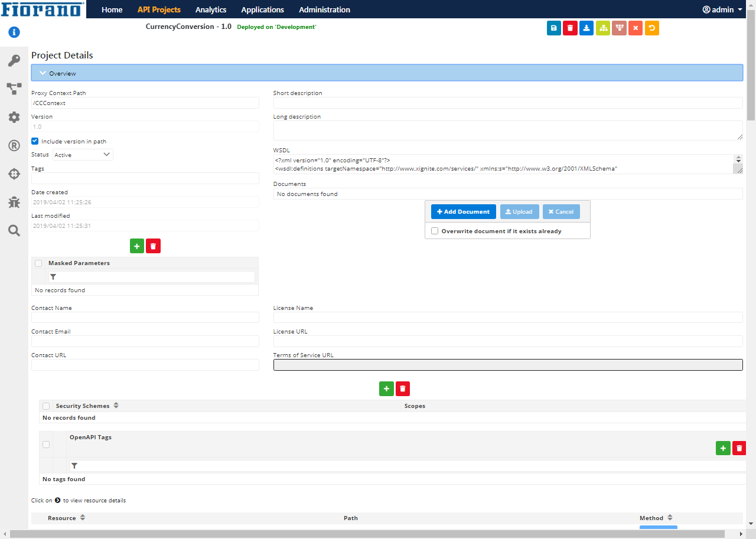Click the orange-red X close icon in the top toolbar
Viewport: 756px width, 539px height.
[636, 28]
